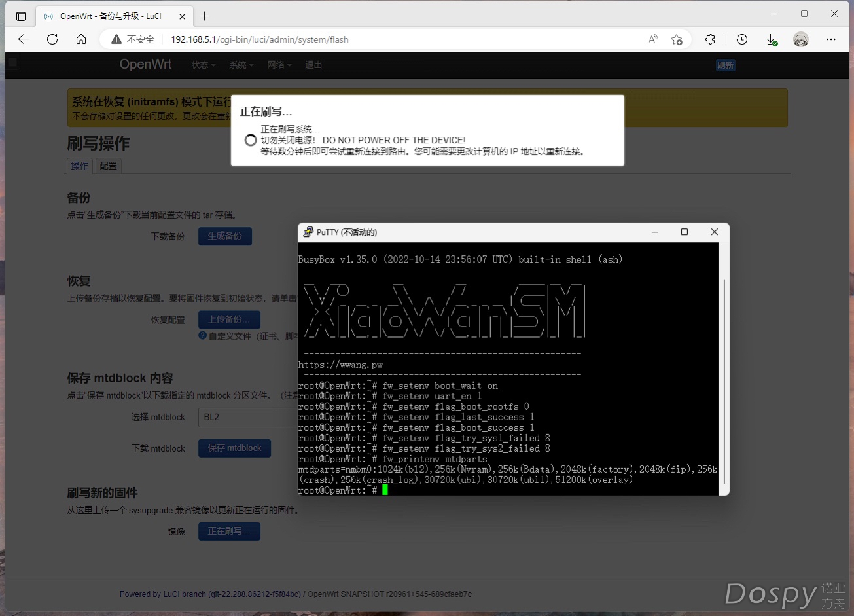Click the fw_printenv mtdparts command line

tap(393, 459)
